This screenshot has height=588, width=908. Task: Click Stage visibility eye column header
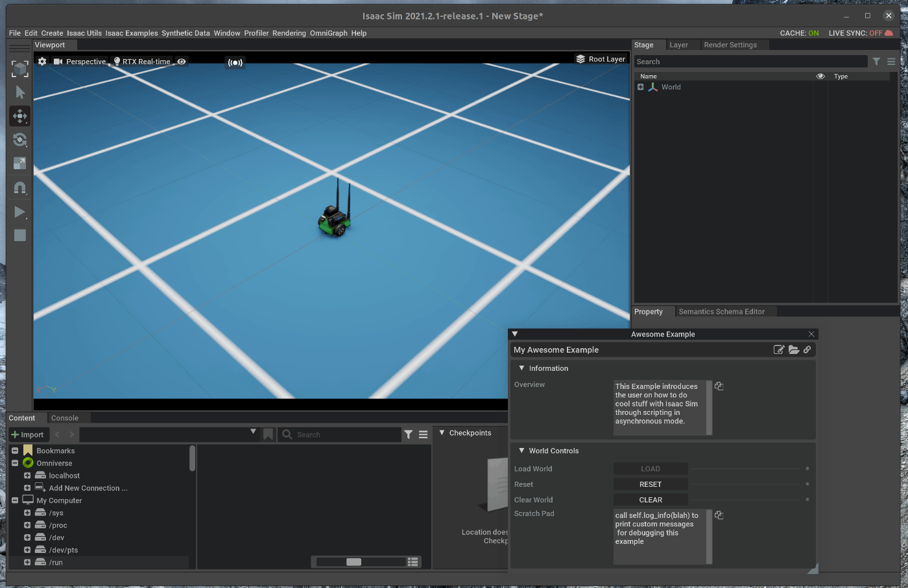tap(820, 76)
